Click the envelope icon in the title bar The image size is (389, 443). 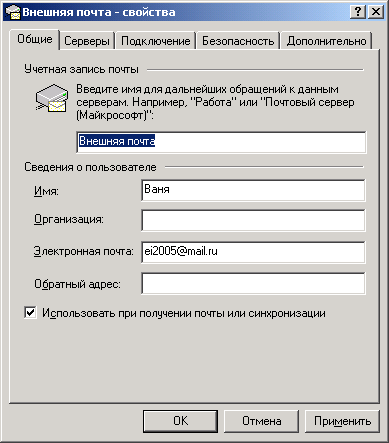click(x=13, y=12)
